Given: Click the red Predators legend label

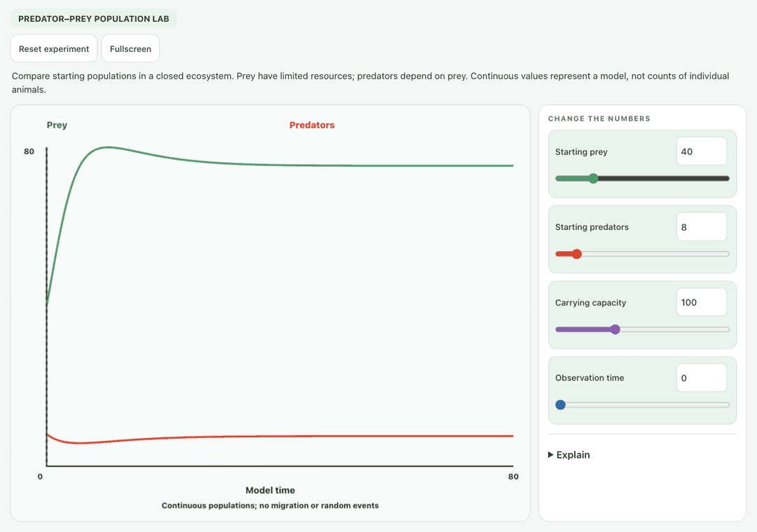Looking at the screenshot, I should pyautogui.click(x=312, y=125).
